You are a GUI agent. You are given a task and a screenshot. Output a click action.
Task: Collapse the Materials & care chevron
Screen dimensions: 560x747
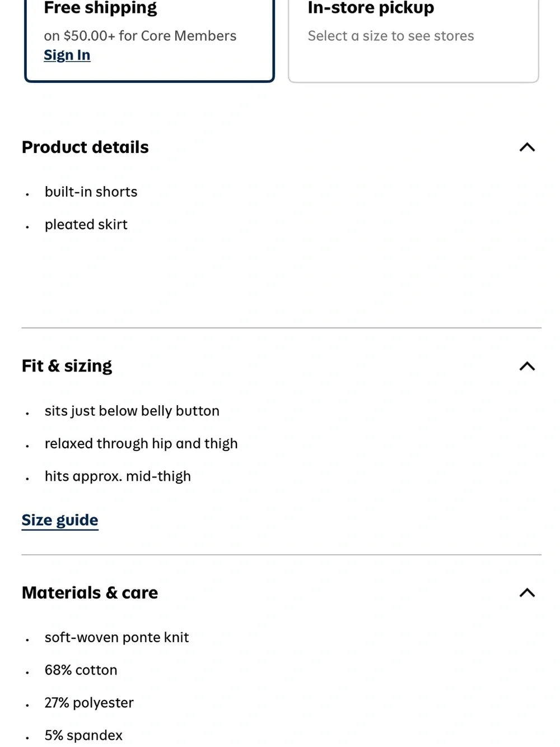527,593
